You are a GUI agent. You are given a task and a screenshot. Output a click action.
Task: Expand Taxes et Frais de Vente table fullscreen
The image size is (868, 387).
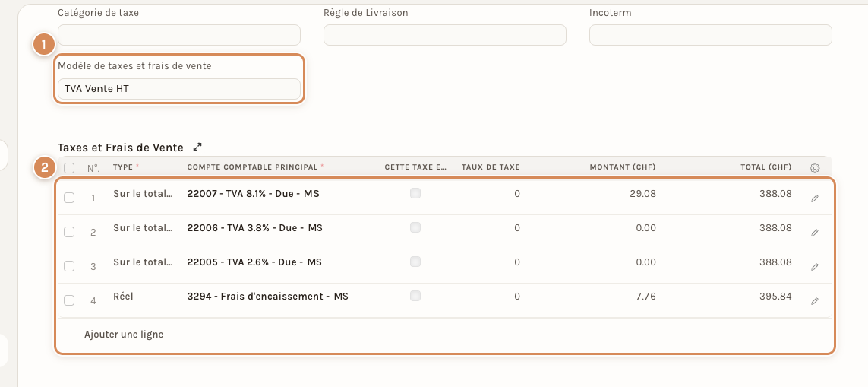pyautogui.click(x=197, y=148)
